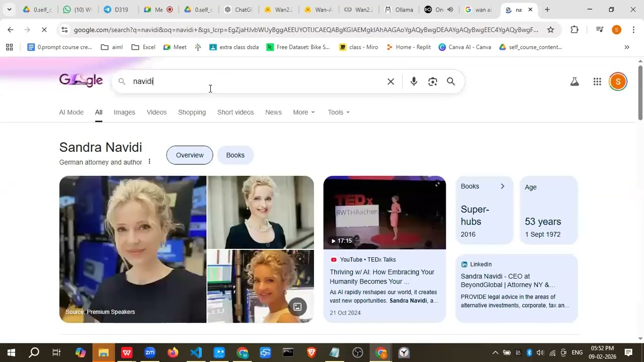Open the taskbar clock and date
This screenshot has width=644, height=362.
tap(602, 352)
